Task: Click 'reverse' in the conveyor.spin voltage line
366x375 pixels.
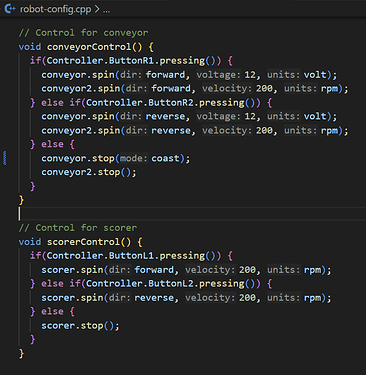Action: [x=165, y=116]
